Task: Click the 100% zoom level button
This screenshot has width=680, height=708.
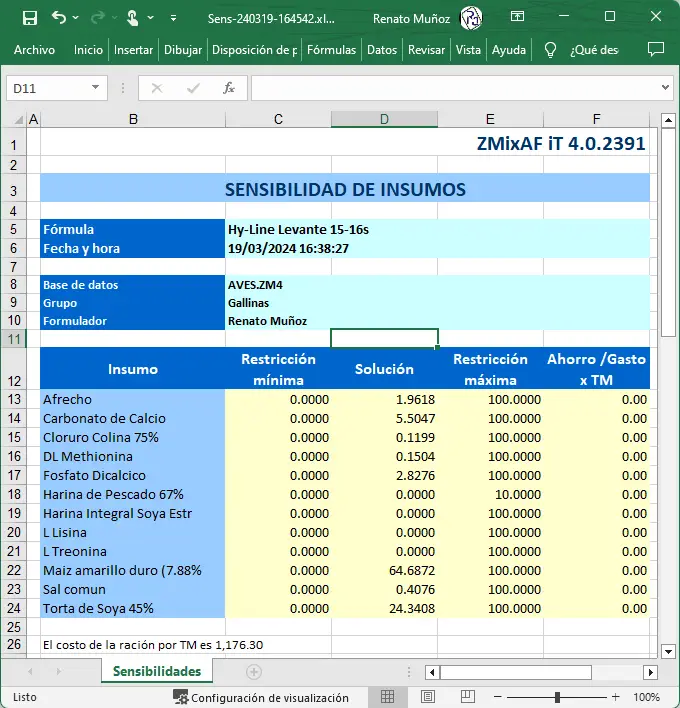Action: [x=646, y=697]
